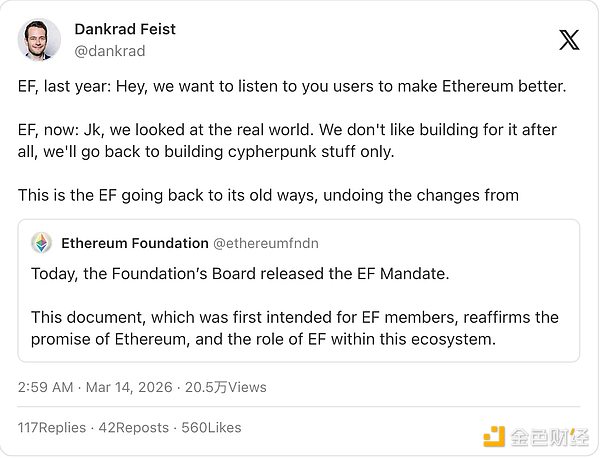Click the "going back to its old ways" line
Viewport: 600px width, 458px height.
click(268, 195)
